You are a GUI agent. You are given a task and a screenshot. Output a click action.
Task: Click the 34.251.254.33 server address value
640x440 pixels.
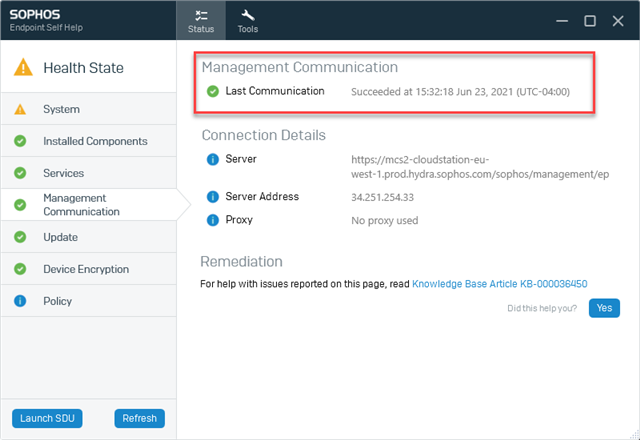point(382,197)
